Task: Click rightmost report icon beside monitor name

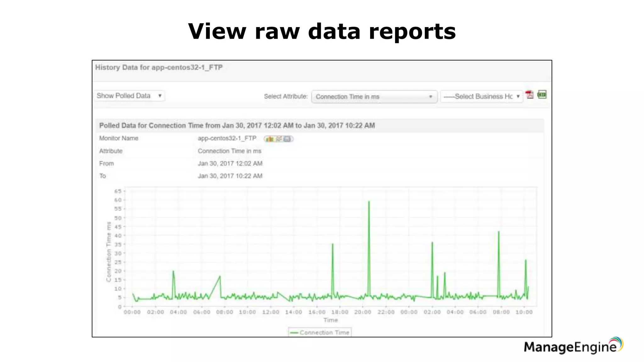Action: tap(287, 139)
